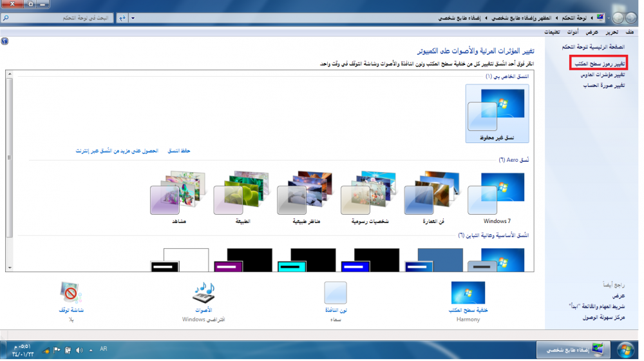
Task: Open the أدوات (Tools) menu
Action: (572, 32)
